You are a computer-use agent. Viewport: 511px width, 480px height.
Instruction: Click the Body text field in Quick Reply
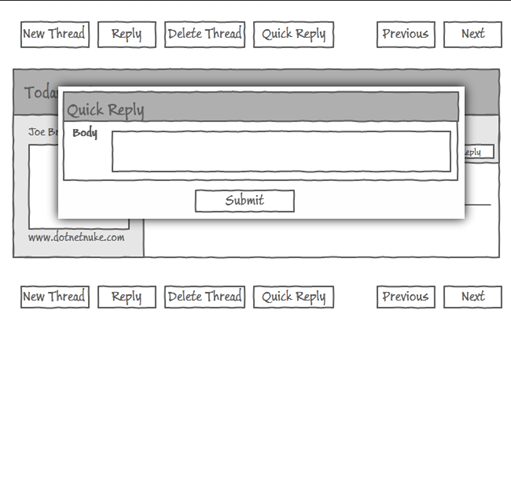pyautogui.click(x=281, y=151)
